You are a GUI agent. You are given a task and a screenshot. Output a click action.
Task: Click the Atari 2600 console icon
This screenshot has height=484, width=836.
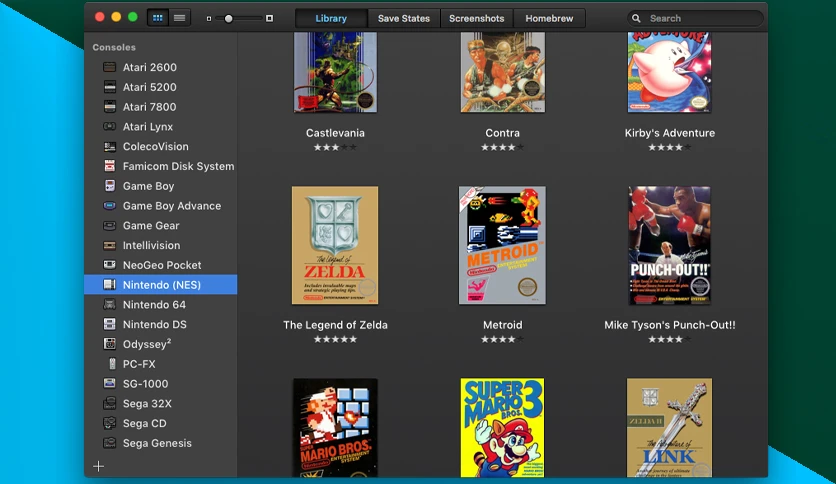click(109, 67)
